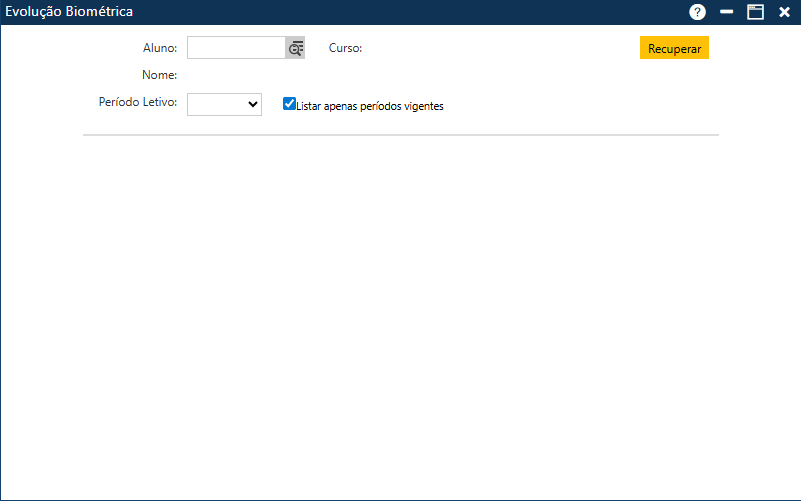Open the student lookup search icon
801x501 pixels.
(295, 48)
